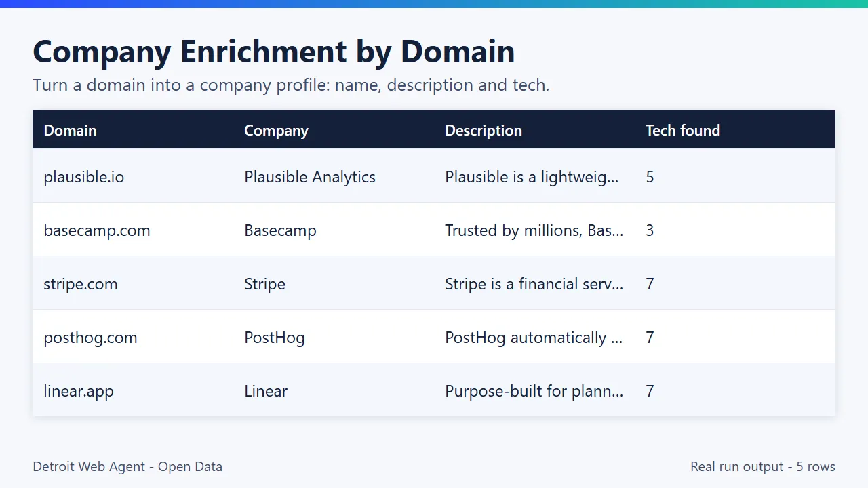This screenshot has height=488, width=868.
Task: Click description "Purpose-built for plann..."
Action: click(x=534, y=391)
